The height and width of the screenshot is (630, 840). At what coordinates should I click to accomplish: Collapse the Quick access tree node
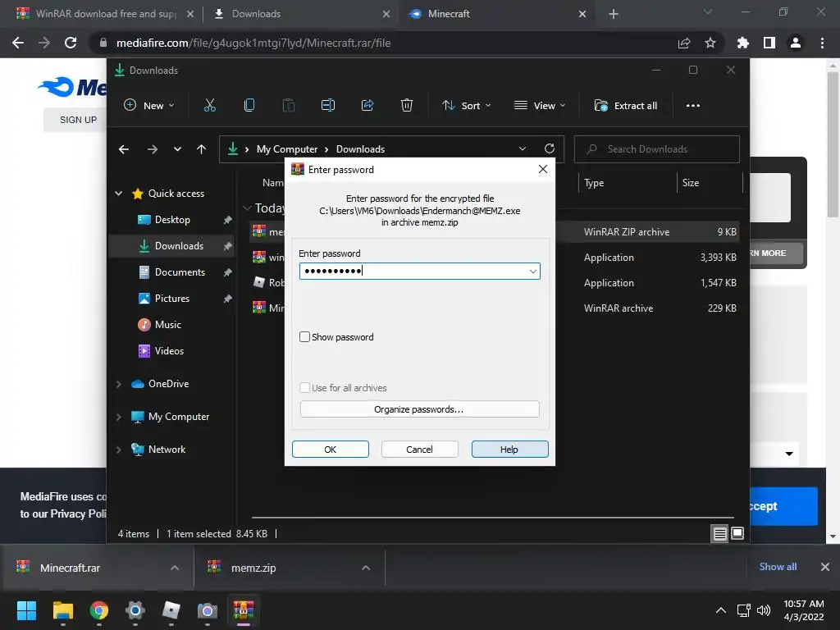(119, 194)
